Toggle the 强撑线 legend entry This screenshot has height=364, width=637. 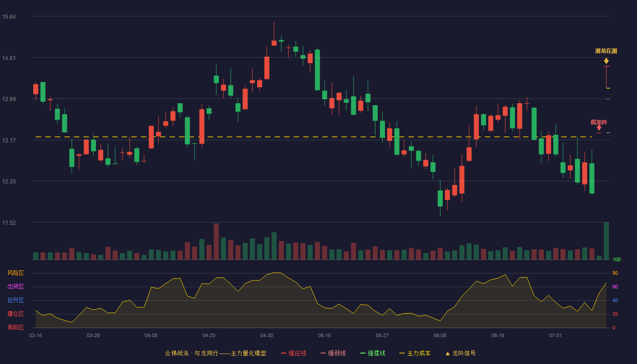click(x=373, y=353)
